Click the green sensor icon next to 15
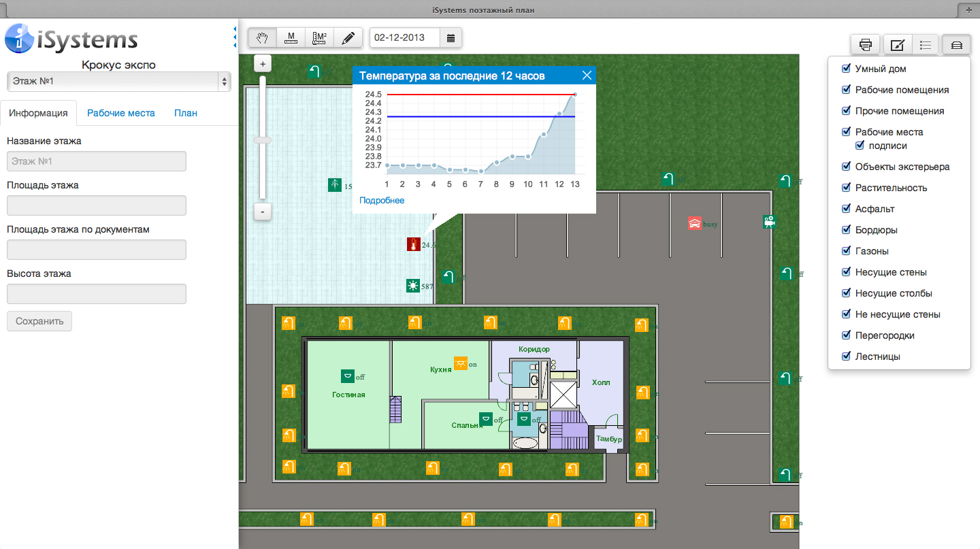This screenshot has width=980, height=549. [335, 185]
